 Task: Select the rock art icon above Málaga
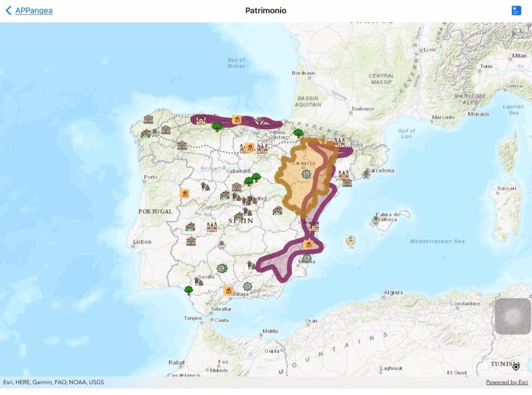[x=228, y=291]
